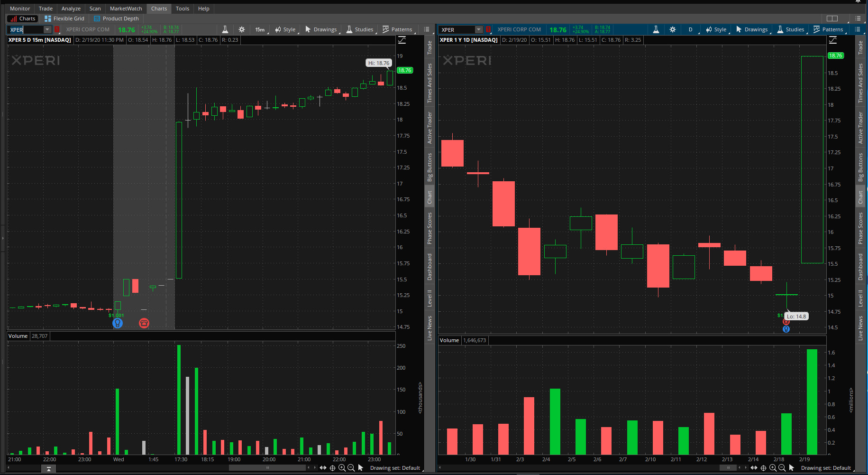The image size is (868, 475).
Task: Open left chart thinkScript flask icon
Action: [x=225, y=29]
